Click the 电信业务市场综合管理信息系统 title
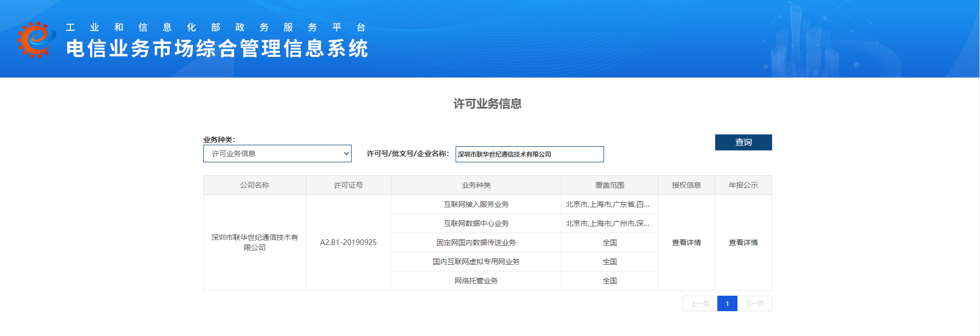The width and height of the screenshot is (980, 336). (217, 49)
